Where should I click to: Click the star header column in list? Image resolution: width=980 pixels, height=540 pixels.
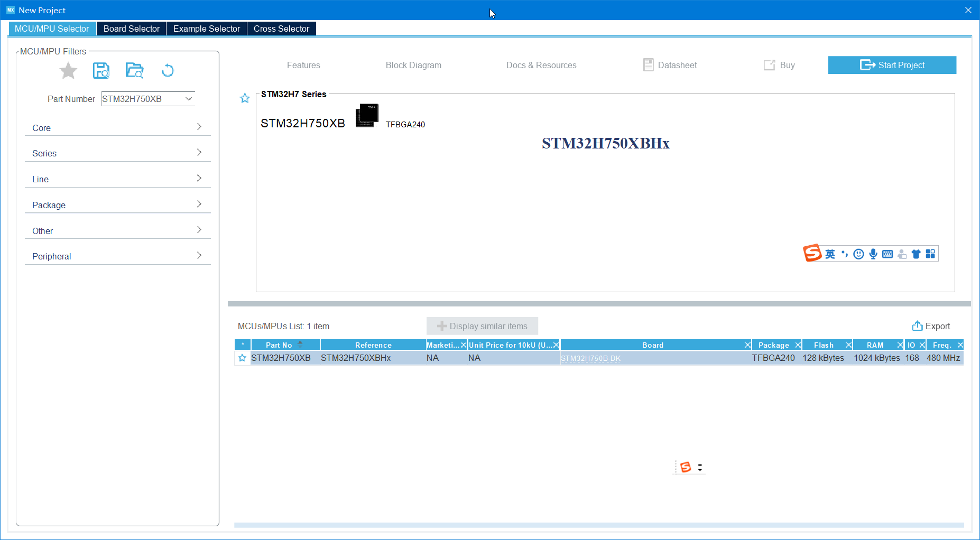(x=243, y=345)
